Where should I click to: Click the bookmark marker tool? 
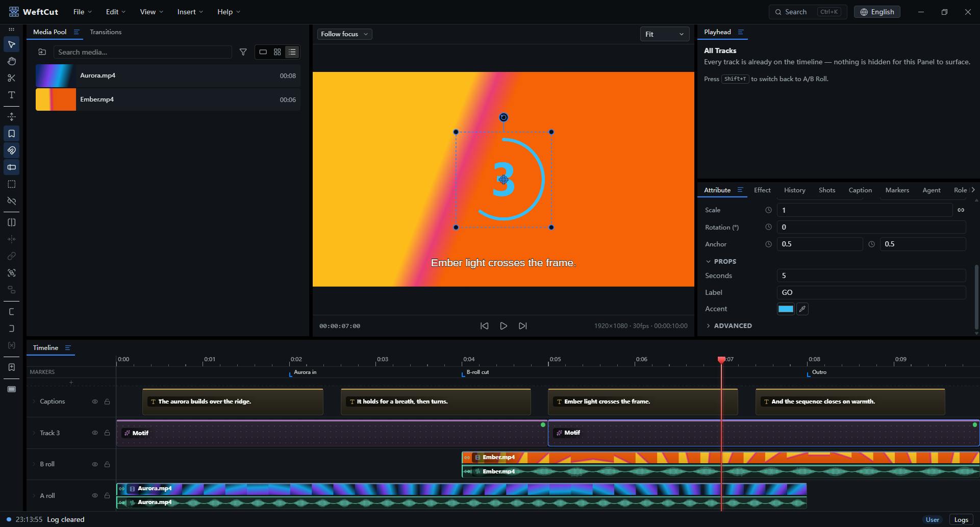pos(11,134)
